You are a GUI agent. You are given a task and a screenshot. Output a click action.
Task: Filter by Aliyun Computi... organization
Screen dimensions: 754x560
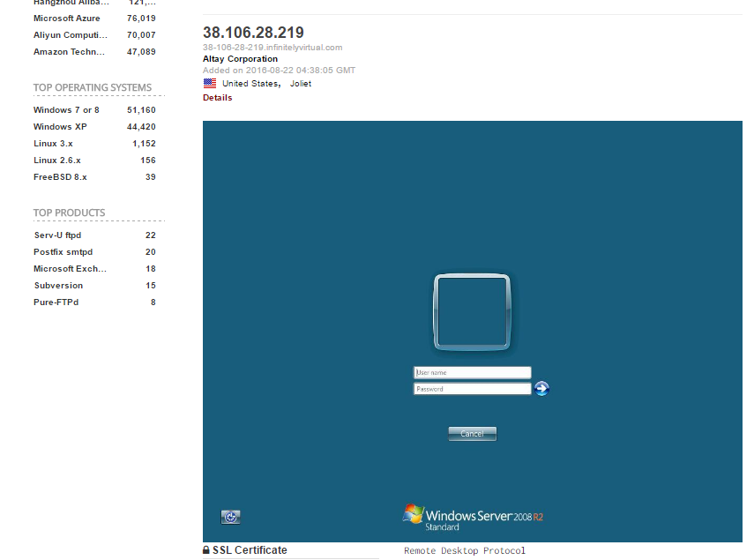click(x=71, y=35)
